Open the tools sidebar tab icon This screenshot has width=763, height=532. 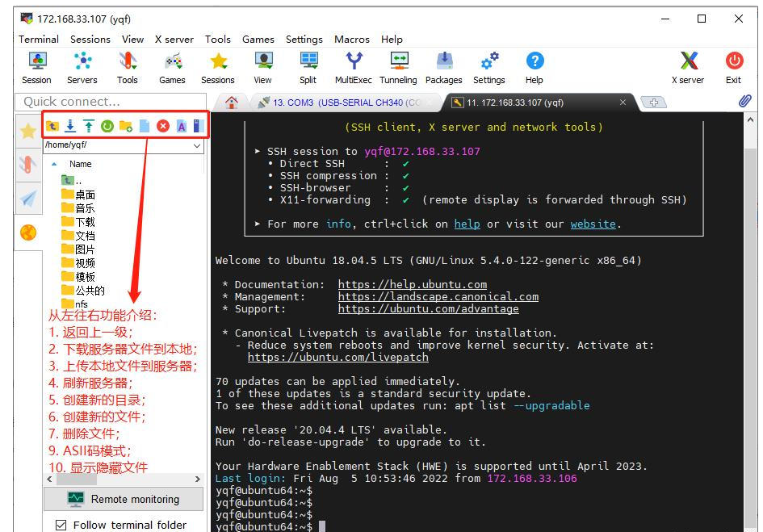tap(28, 165)
